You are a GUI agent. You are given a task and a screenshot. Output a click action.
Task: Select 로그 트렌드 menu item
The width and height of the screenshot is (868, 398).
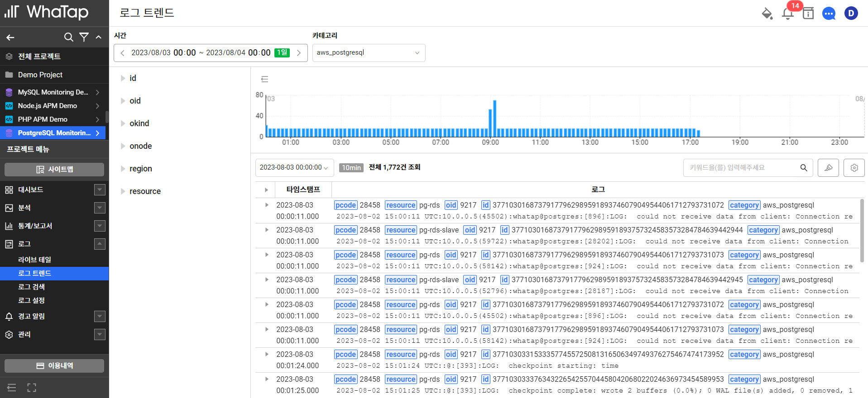click(x=54, y=273)
